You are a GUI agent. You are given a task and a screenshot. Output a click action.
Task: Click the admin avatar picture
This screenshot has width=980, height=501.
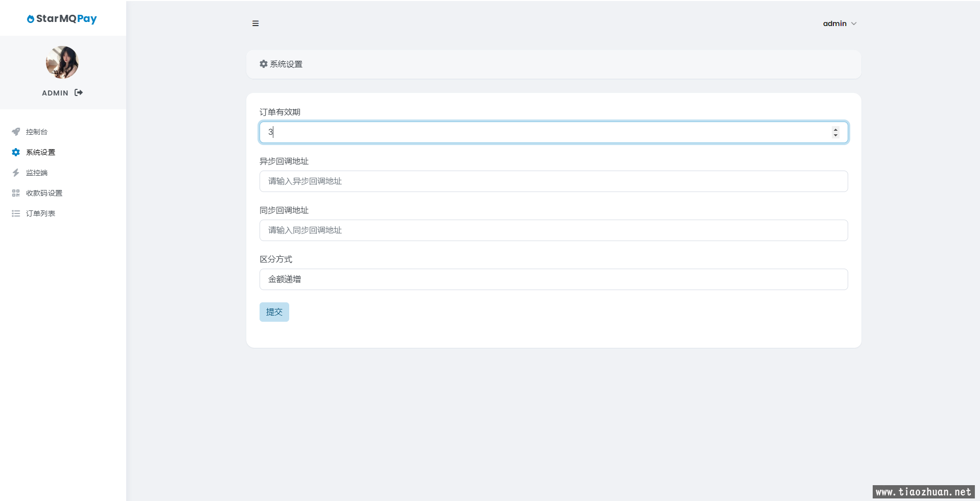click(x=62, y=62)
